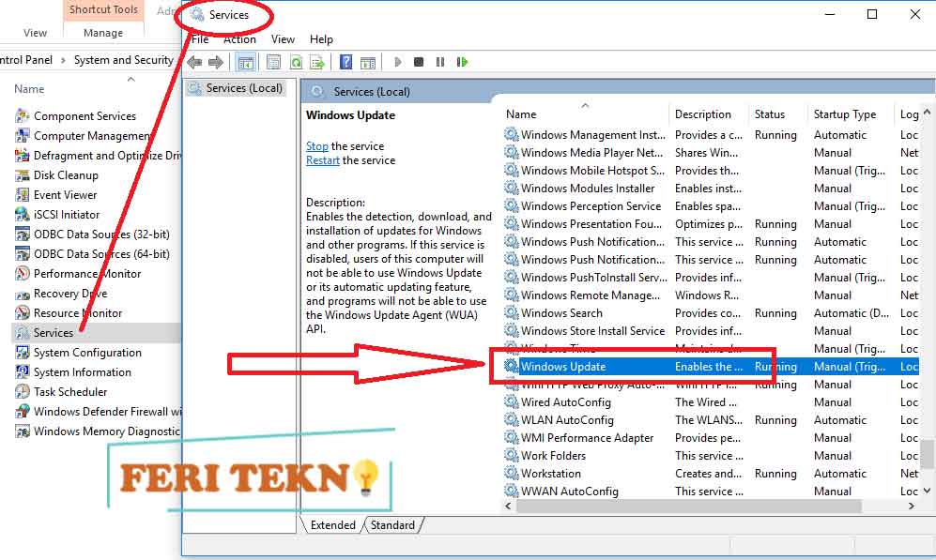Open Computer Management in Administrative Tools list
Image resolution: width=936 pixels, height=560 pixels.
[83, 135]
